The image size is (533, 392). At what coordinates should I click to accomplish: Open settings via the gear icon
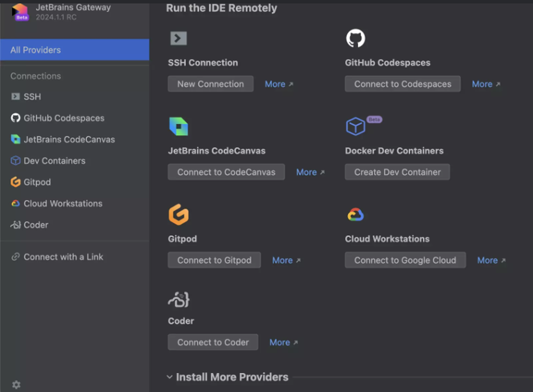point(16,385)
